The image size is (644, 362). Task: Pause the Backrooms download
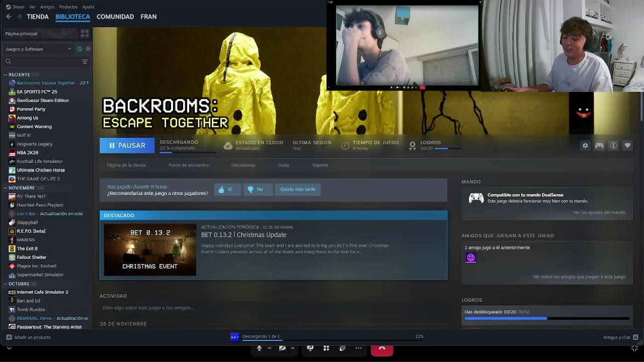pyautogui.click(x=127, y=145)
